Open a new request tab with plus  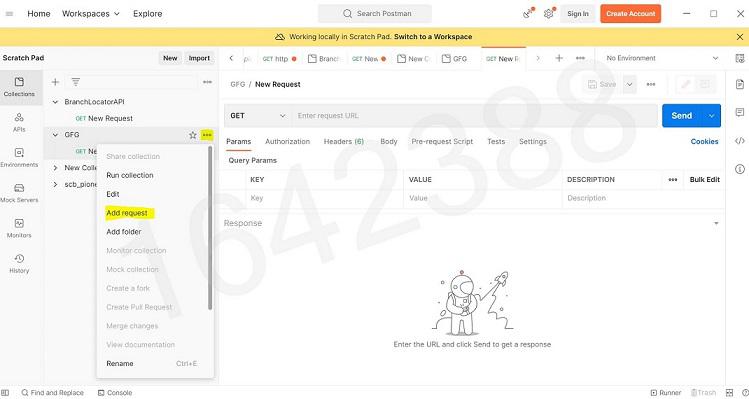[559, 58]
